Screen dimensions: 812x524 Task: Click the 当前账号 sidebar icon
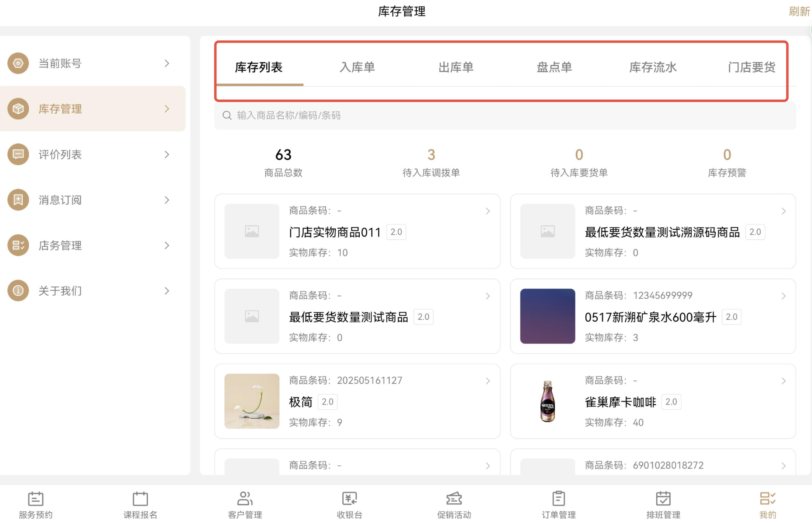18,63
